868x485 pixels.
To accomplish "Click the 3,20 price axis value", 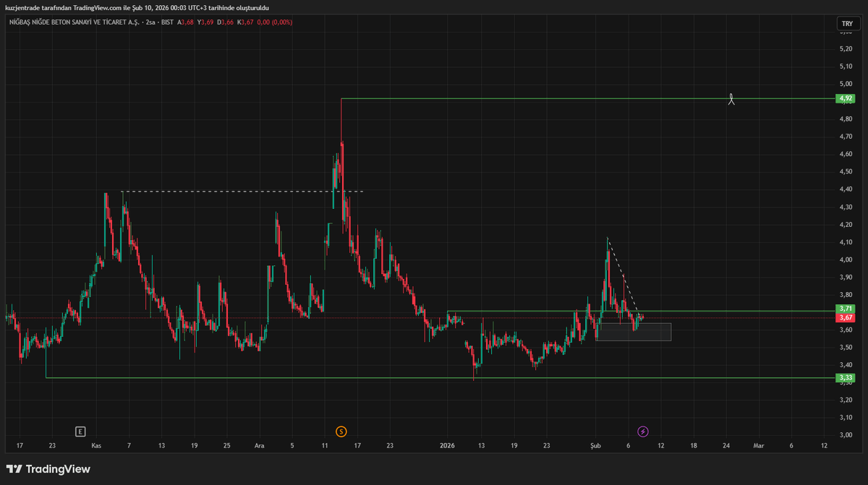I will [846, 400].
